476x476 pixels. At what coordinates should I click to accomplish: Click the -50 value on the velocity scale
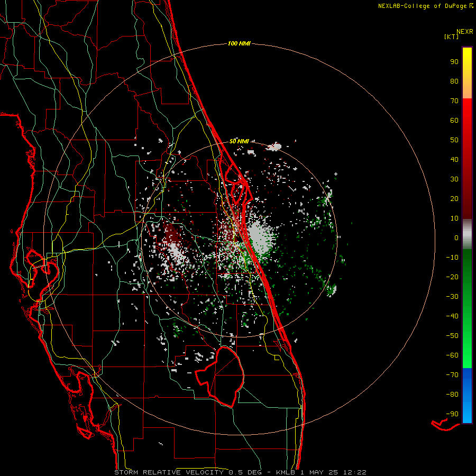452,336
